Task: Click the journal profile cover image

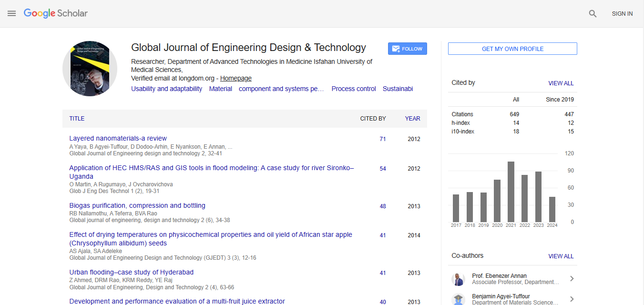Action: pyautogui.click(x=90, y=69)
